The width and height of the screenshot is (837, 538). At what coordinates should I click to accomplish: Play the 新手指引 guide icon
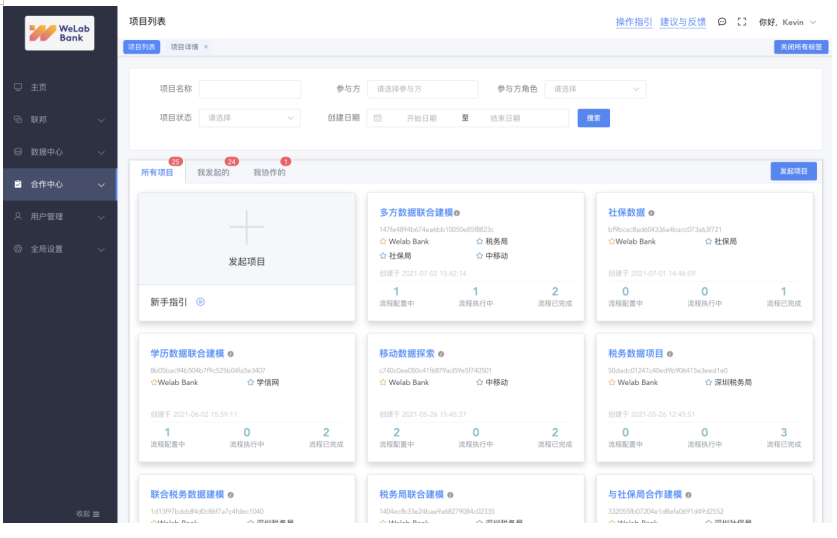pyautogui.click(x=200, y=302)
